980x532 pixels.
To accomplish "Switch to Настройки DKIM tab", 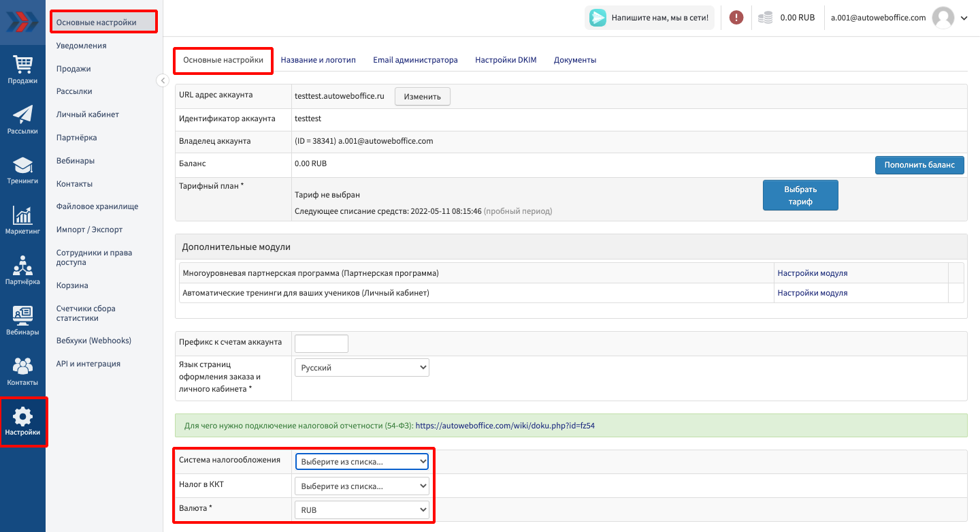I will [506, 60].
